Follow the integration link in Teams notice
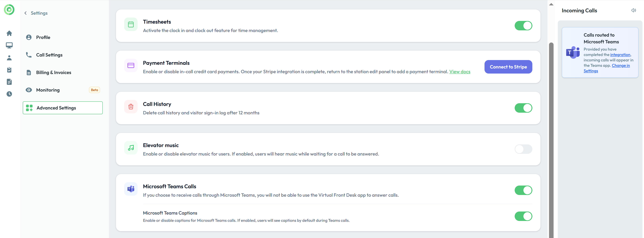644x238 pixels. [620, 54]
